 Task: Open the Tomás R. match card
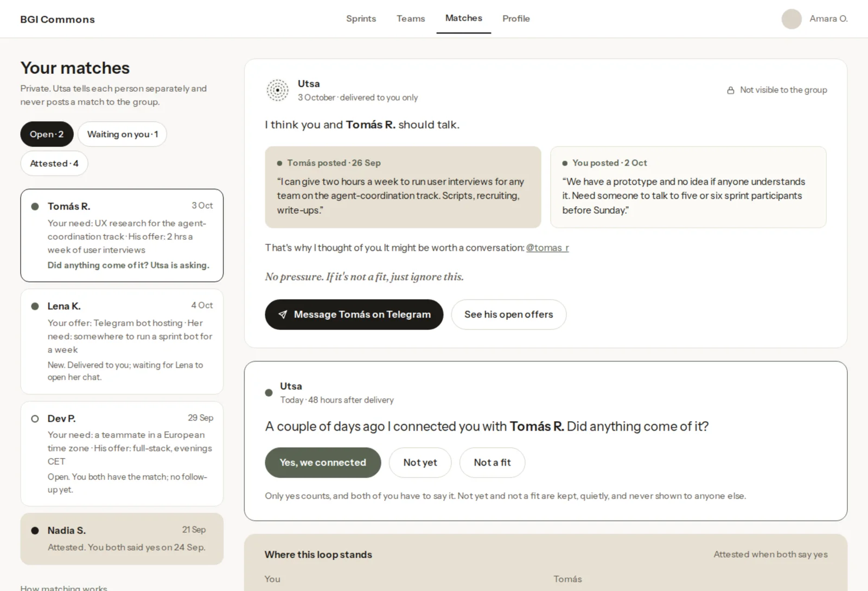(122, 236)
